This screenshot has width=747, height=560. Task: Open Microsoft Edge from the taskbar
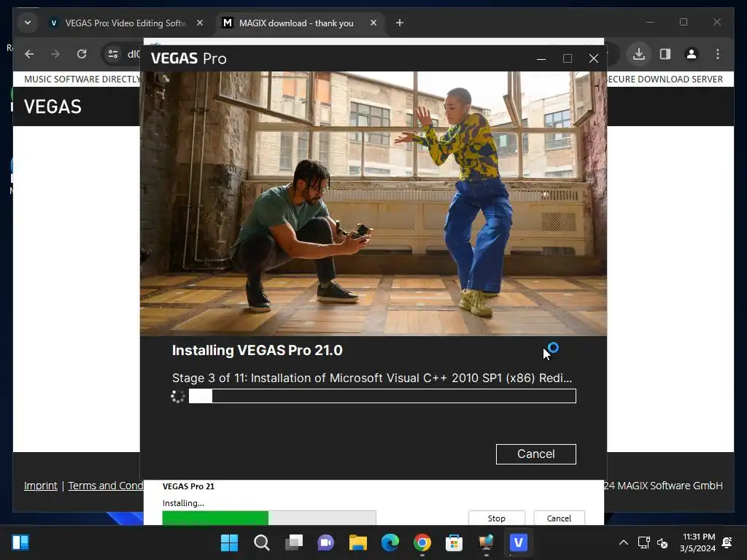coord(390,542)
